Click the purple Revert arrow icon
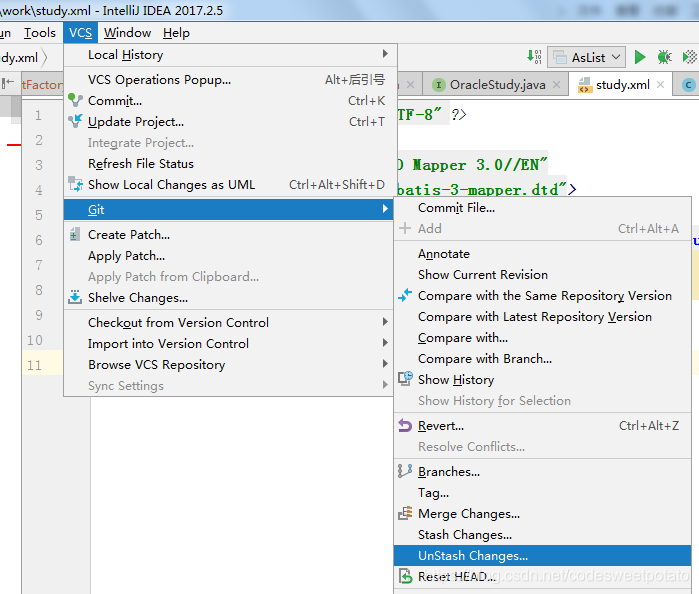This screenshot has width=699, height=594. [405, 425]
